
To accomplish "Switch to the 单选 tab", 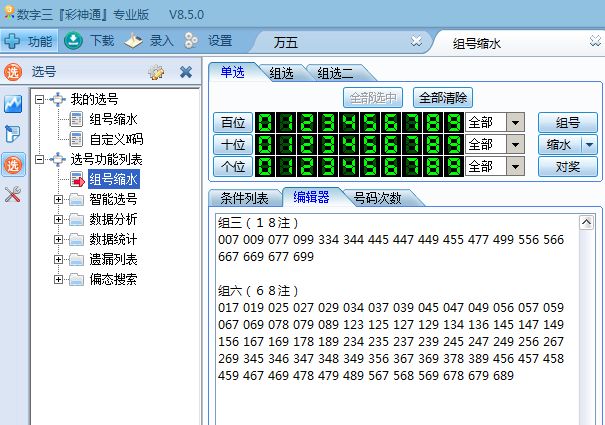I will 233,73.
